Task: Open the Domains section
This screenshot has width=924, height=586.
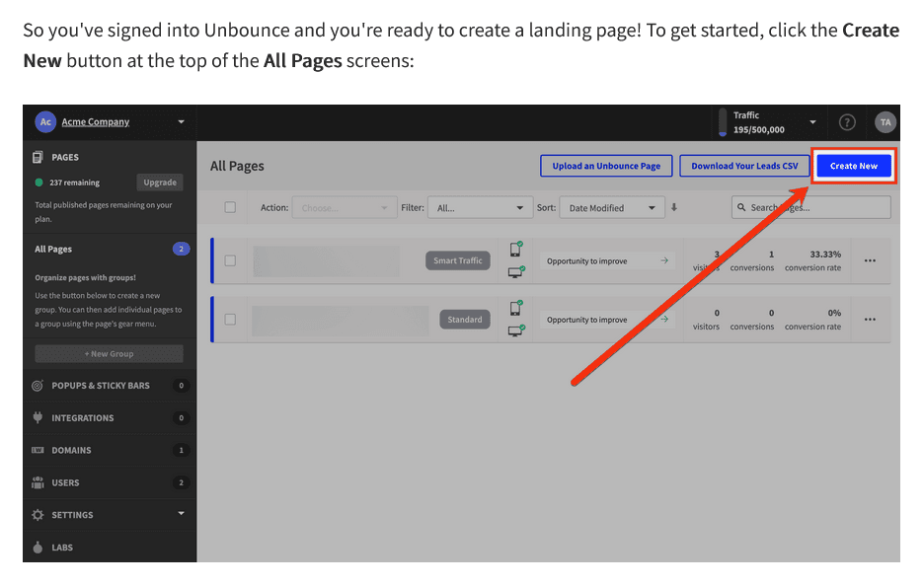Action: (x=69, y=450)
